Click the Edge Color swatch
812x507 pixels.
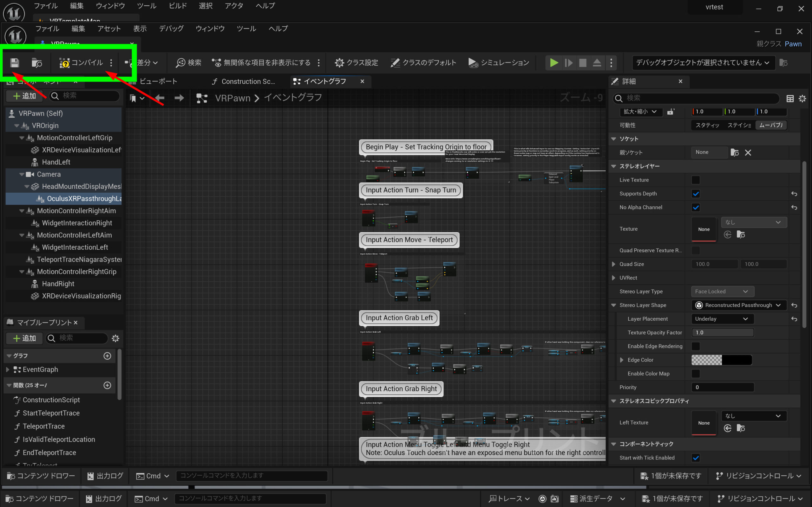coord(721,360)
